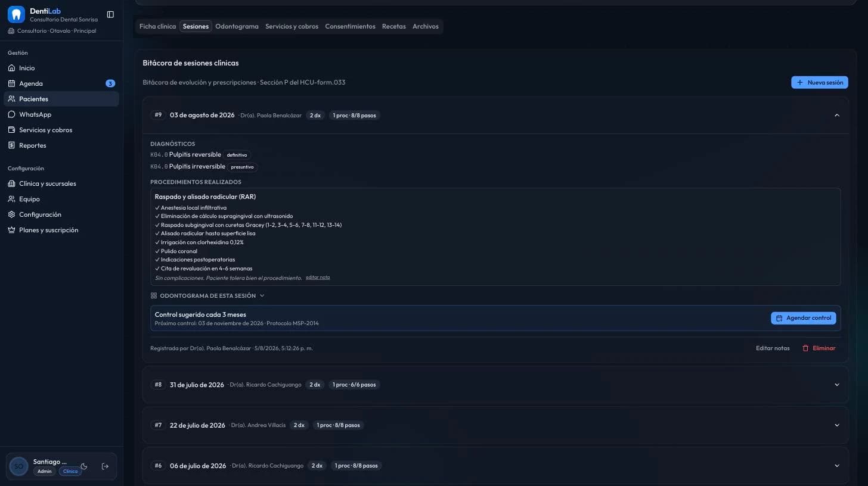Click the Agenda notification badge showing 3

(x=110, y=83)
